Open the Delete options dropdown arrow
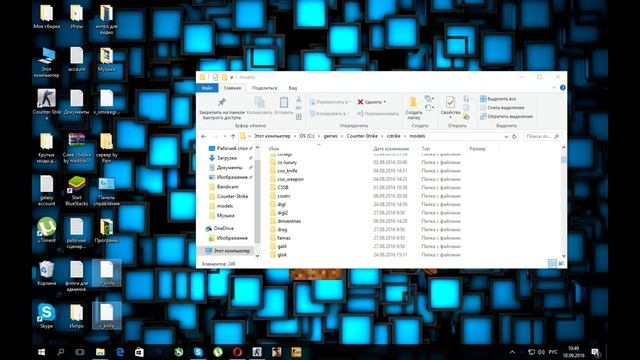The height and width of the screenshot is (360, 640). [x=384, y=102]
